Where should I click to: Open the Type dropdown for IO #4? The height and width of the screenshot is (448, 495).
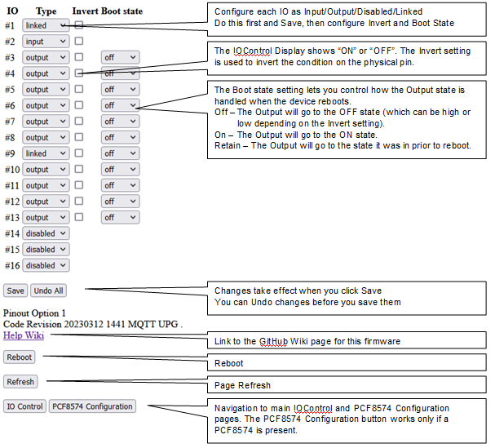pos(46,73)
